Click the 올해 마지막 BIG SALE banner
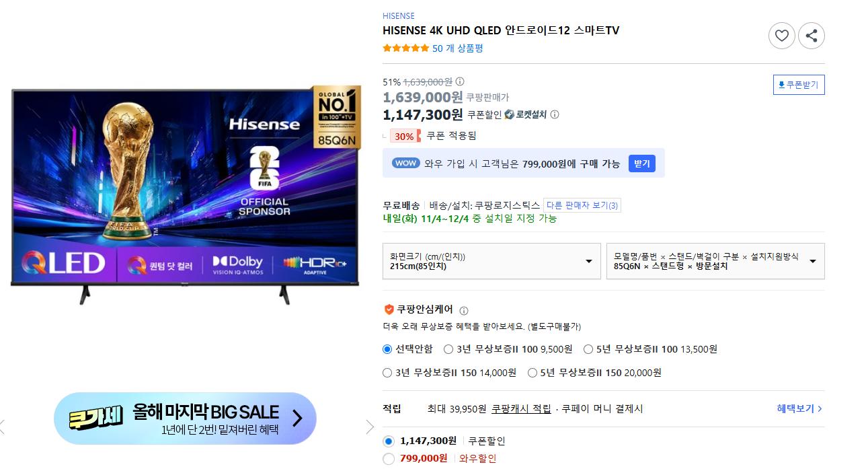Viewport: 868px width, 473px height. [x=185, y=419]
